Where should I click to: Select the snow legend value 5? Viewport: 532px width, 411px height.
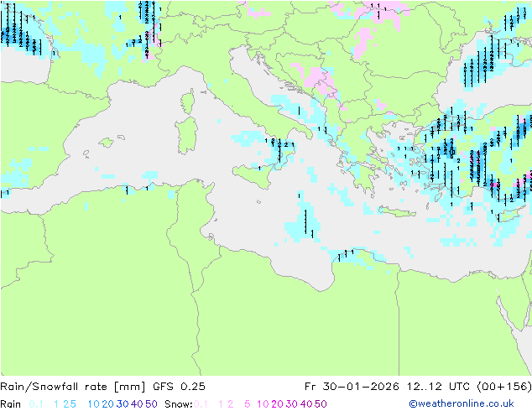[x=248, y=404]
